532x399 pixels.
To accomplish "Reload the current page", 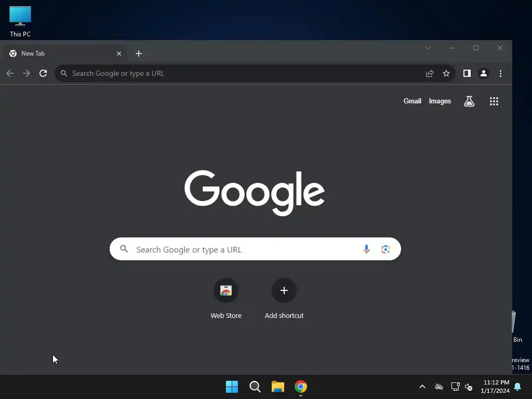I will coord(43,73).
